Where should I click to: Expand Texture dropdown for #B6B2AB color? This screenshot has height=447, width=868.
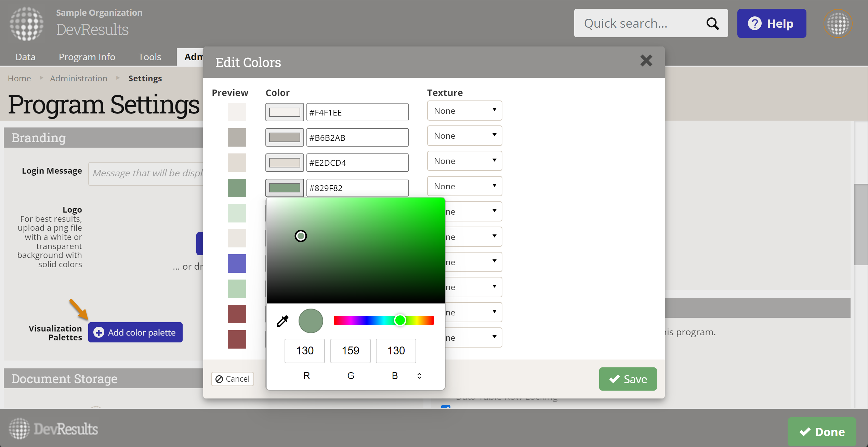point(464,136)
